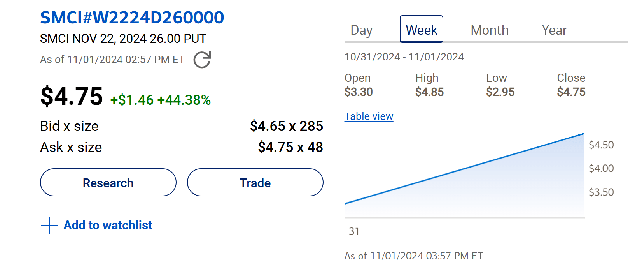Show the Month chart view
Image resolution: width=644 pixels, height=268 pixels.
pyautogui.click(x=489, y=30)
